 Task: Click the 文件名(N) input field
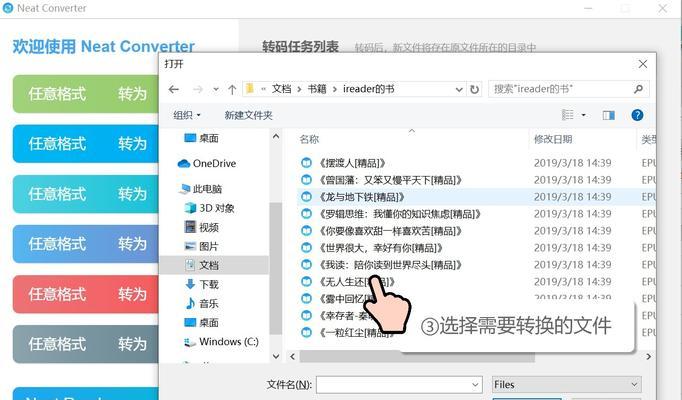coord(393,385)
